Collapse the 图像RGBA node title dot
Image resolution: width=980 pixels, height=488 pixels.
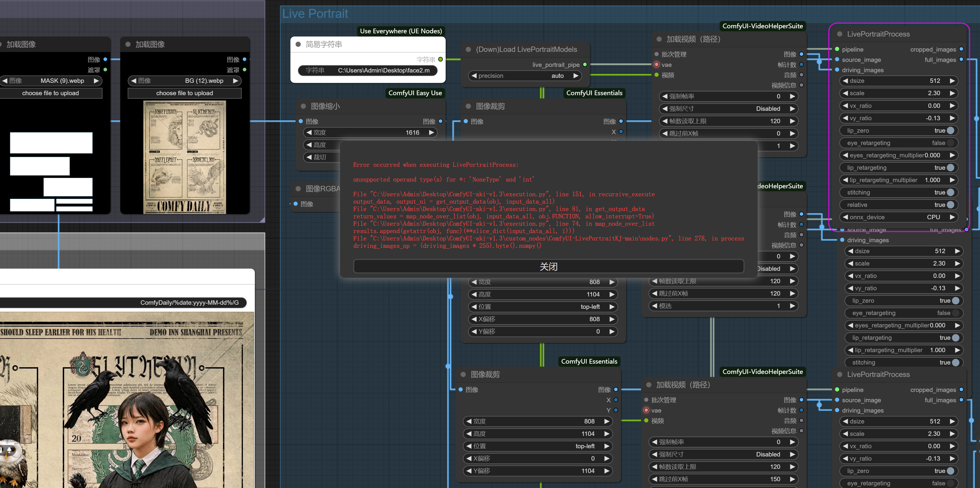tap(298, 188)
